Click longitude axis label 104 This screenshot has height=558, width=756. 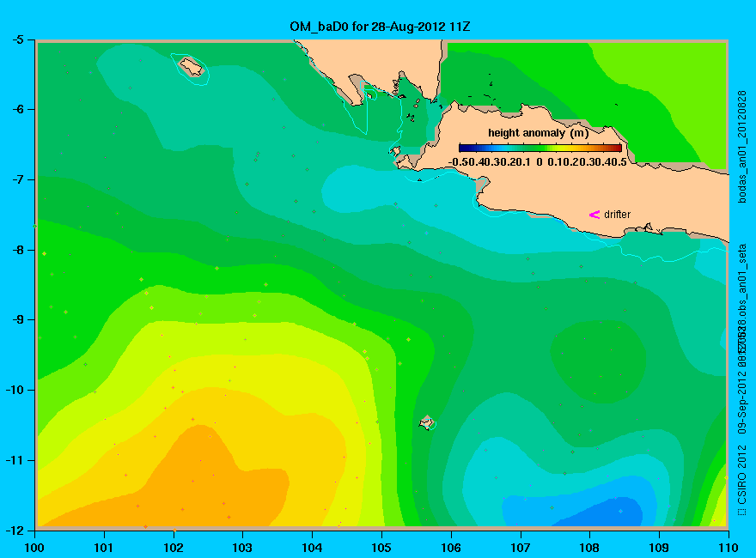(x=312, y=548)
